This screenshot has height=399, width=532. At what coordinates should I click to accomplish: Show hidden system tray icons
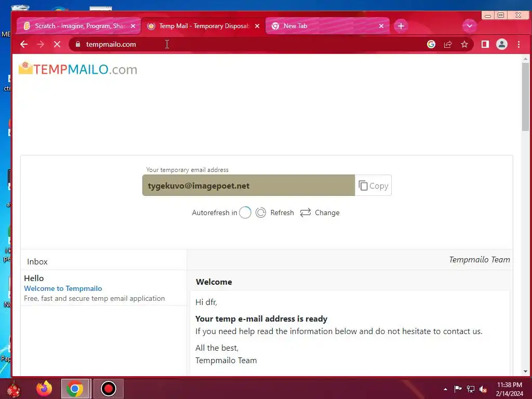click(445, 389)
